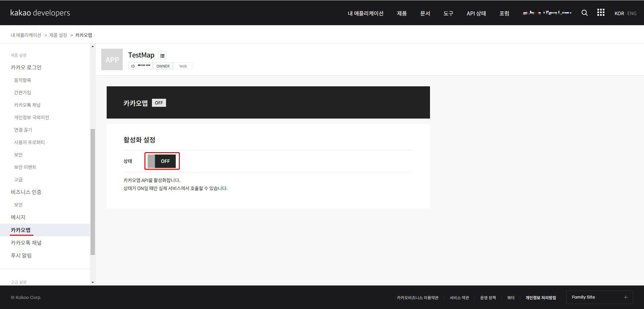Select 개인정보 국외이전 in sidebar

click(32, 117)
